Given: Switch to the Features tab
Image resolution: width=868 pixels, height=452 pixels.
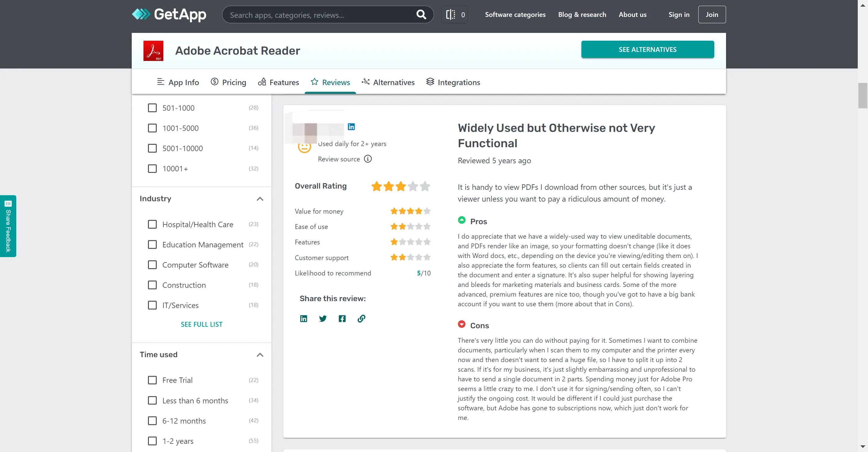Looking at the screenshot, I should click(x=284, y=82).
